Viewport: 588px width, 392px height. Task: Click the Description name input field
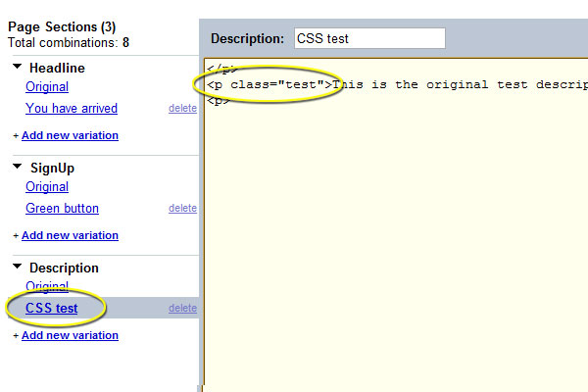368,38
